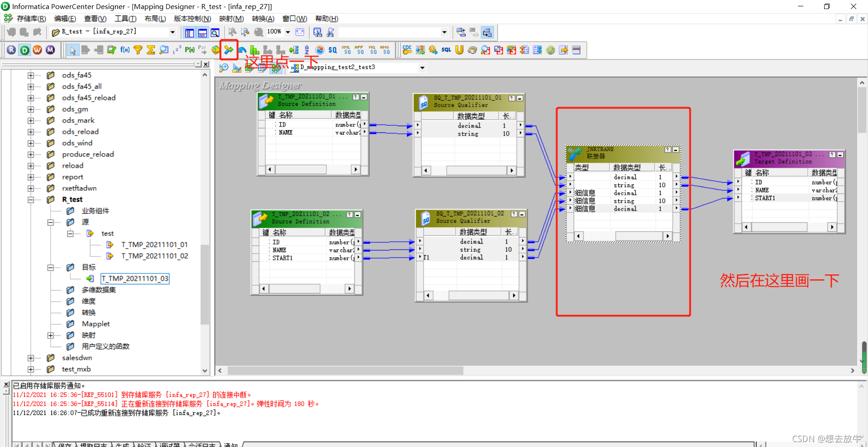Select the APP SQ tool
This screenshot has width=868, height=447.
359,50
